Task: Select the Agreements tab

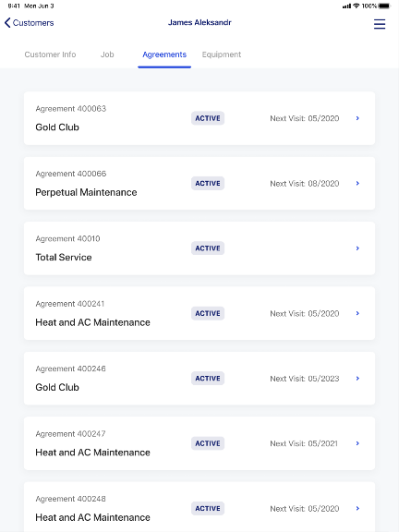Action: [x=164, y=54]
